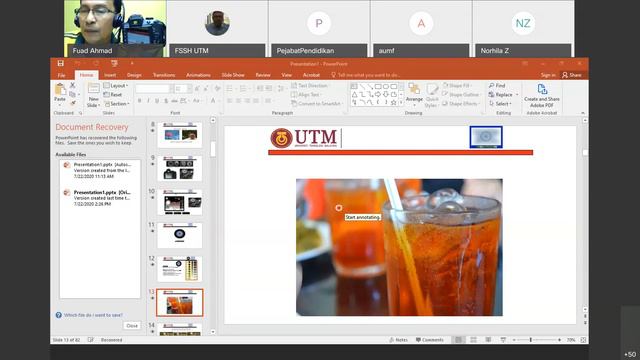Click the Start From Beginning quick access icon
Viewport: 640px width, 360px height.
click(114, 63)
